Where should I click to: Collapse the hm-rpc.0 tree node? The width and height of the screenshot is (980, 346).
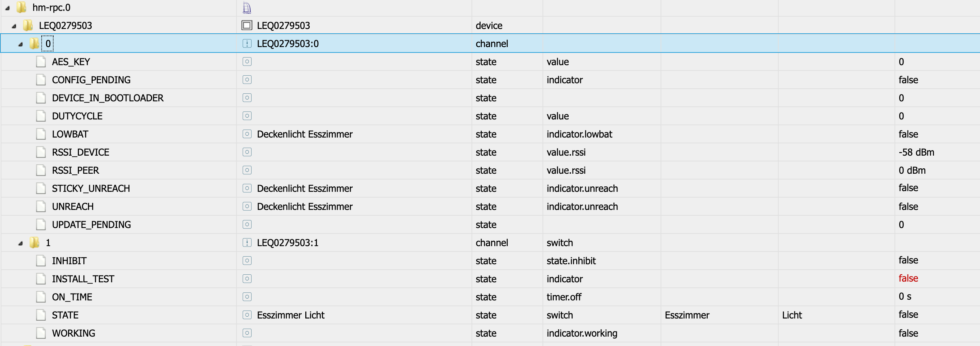[7, 8]
